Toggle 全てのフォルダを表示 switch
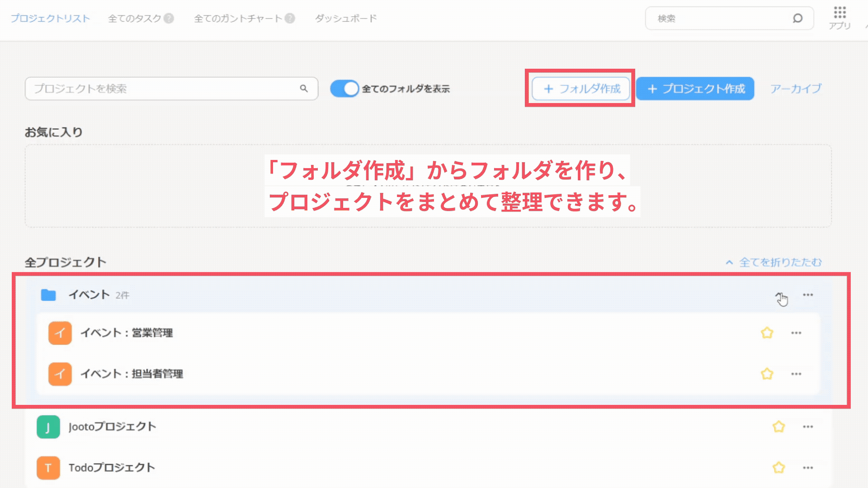 pos(344,89)
